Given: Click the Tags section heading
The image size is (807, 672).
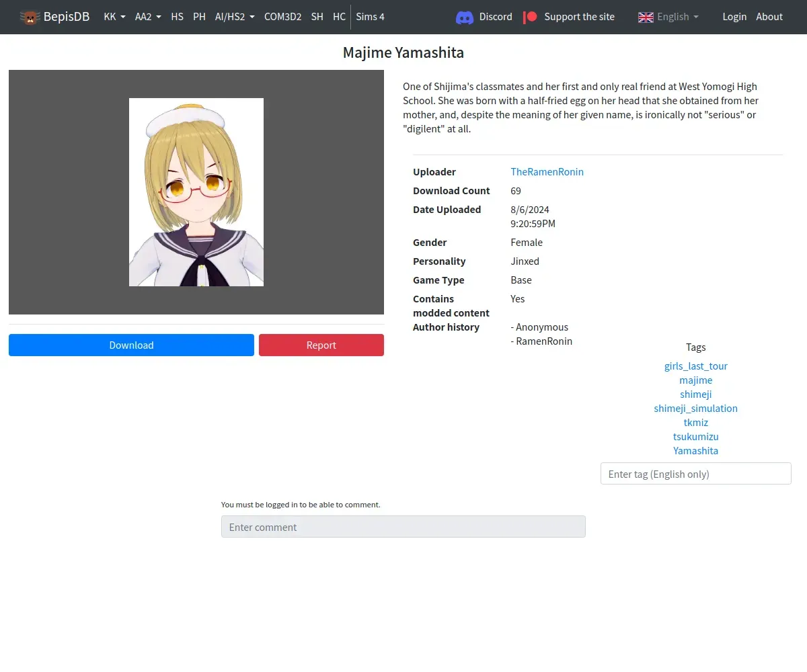Looking at the screenshot, I should pyautogui.click(x=696, y=347).
